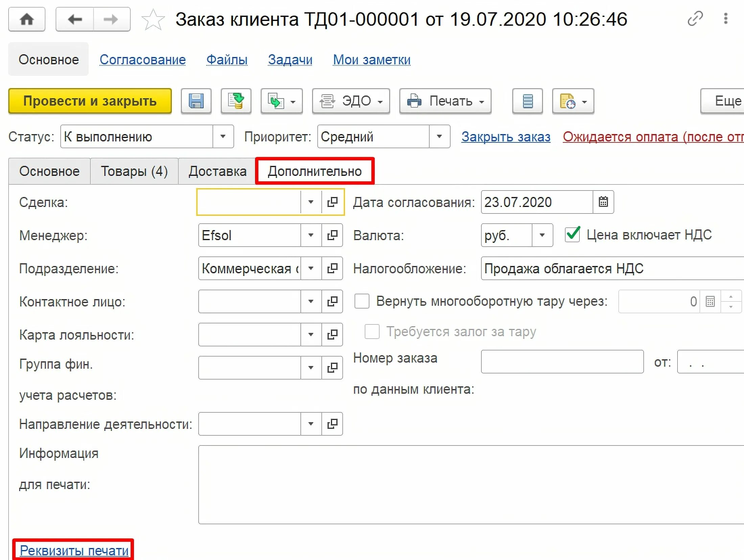Viewport: 744px width, 560px height.
Task: Open Менеджер Efsol record with open icon
Action: (x=332, y=235)
